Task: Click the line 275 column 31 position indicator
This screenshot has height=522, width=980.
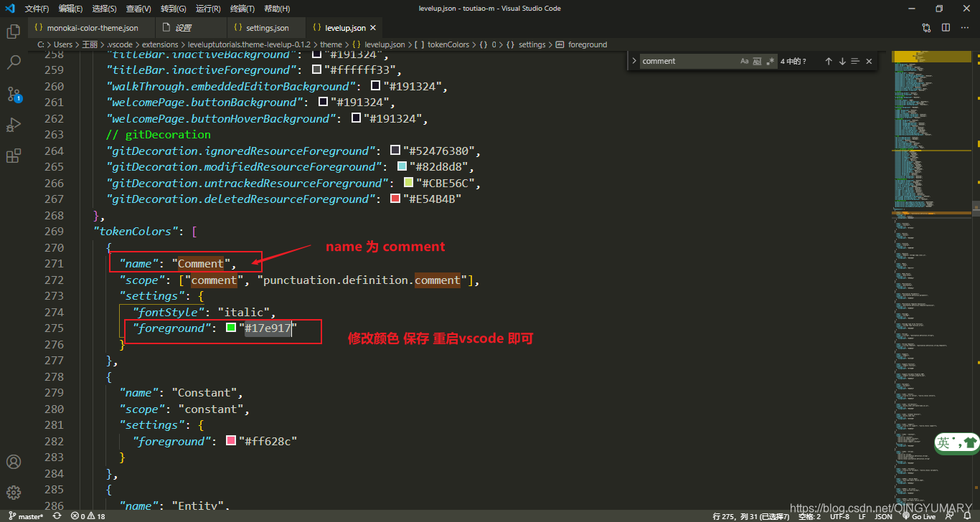Action: click(x=750, y=516)
